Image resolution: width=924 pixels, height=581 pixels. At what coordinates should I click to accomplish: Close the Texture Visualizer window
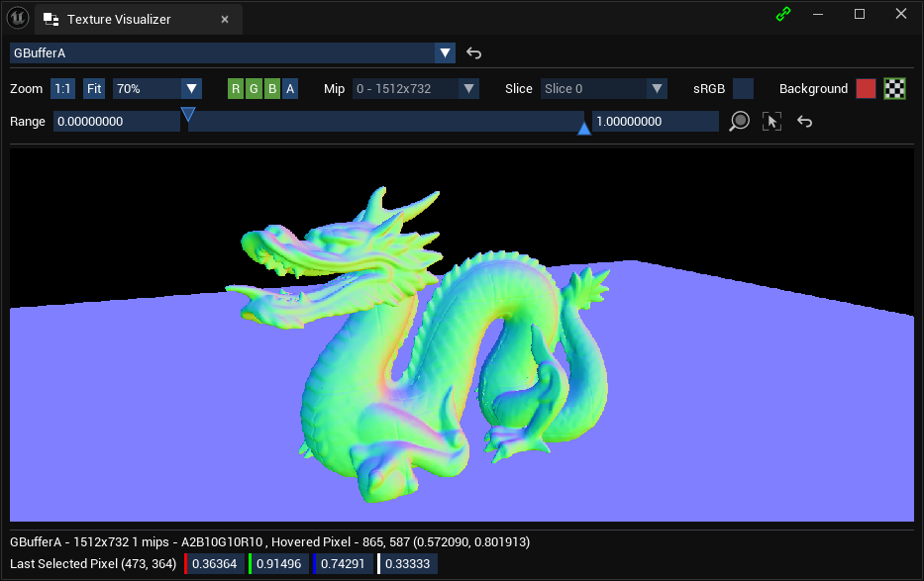pyautogui.click(x=901, y=14)
